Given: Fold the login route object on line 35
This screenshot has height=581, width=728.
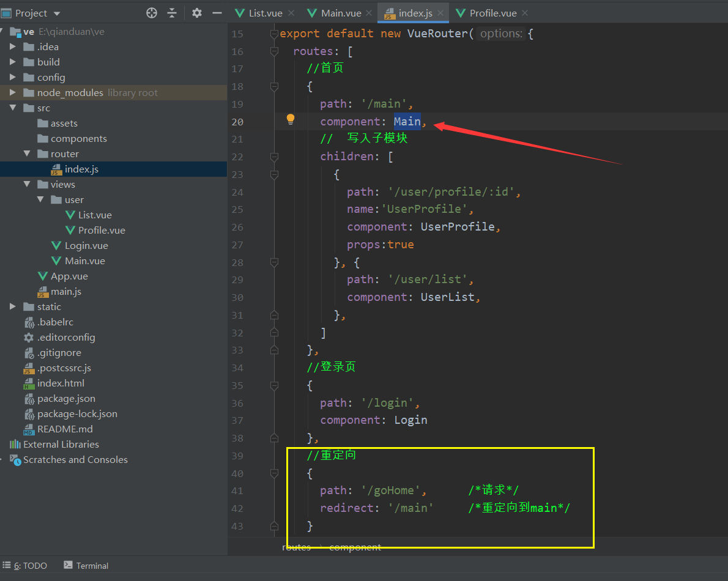Looking at the screenshot, I should click(275, 386).
